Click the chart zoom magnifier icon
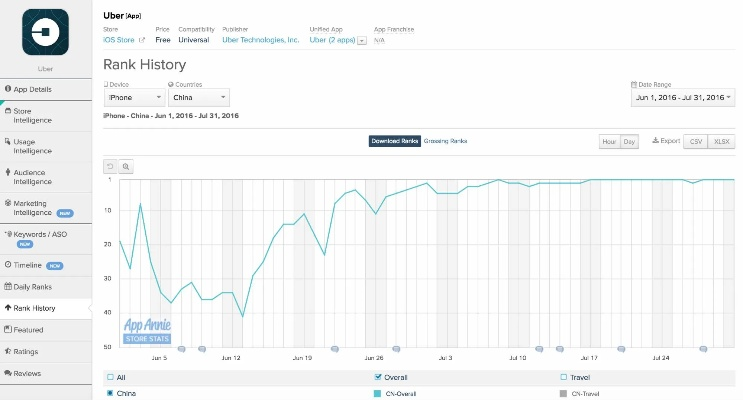This screenshot has height=400, width=743. click(126, 166)
